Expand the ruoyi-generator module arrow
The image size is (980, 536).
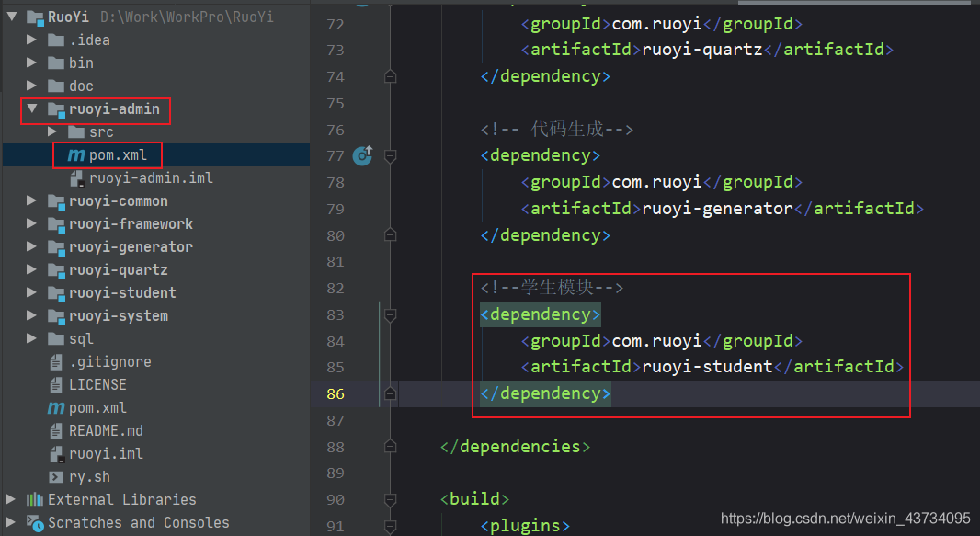(31, 246)
